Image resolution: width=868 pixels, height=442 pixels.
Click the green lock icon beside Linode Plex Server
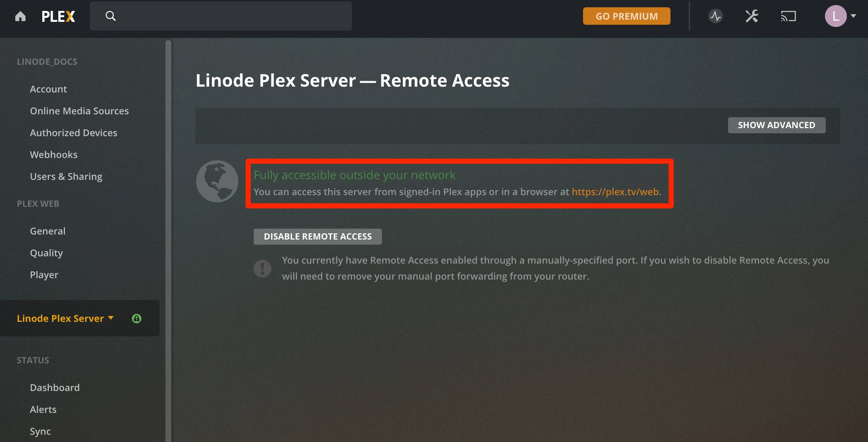137,318
